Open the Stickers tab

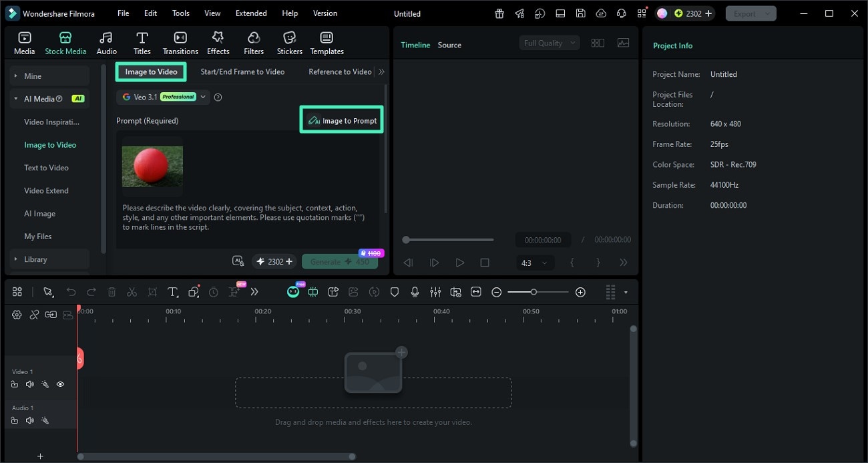pyautogui.click(x=290, y=43)
